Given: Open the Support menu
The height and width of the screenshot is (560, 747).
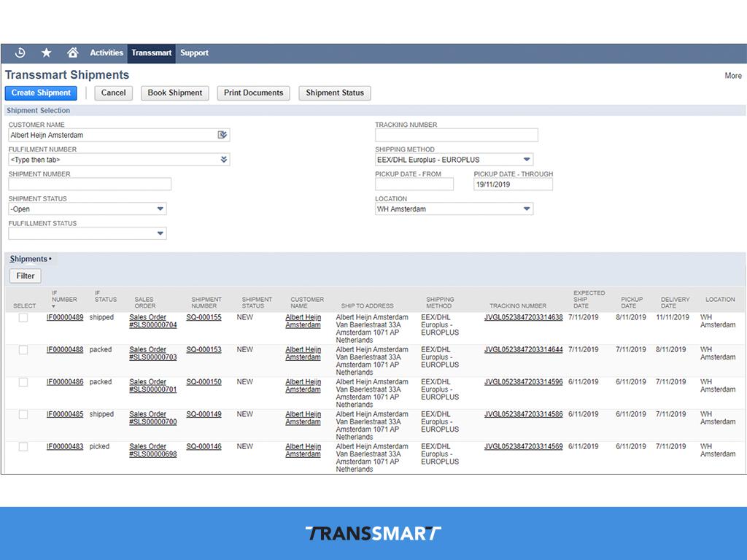Looking at the screenshot, I should 194,52.
